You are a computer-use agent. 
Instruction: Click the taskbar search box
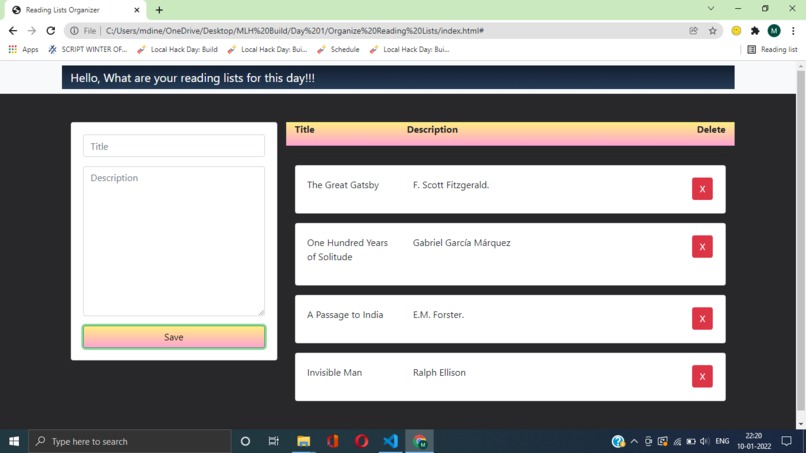click(130, 441)
